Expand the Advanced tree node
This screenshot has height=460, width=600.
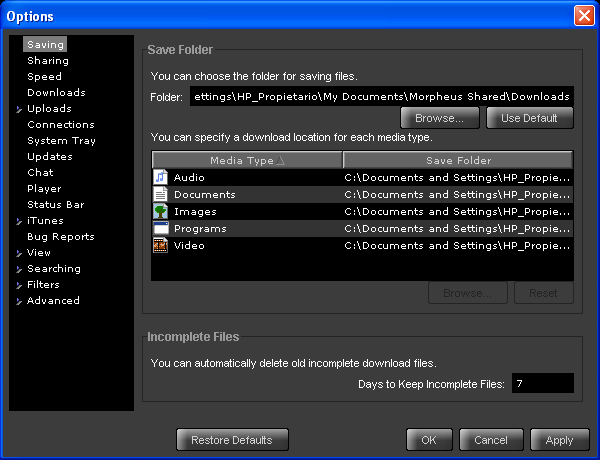pos(19,302)
